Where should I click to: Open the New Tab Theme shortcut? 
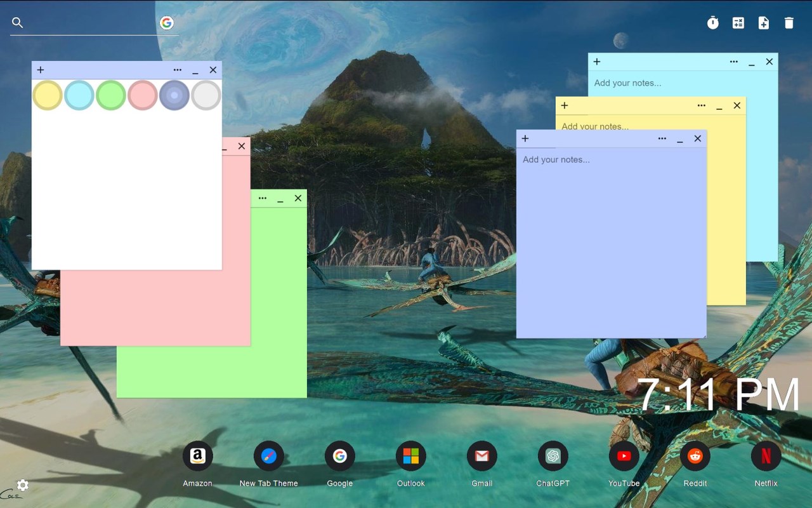pyautogui.click(x=269, y=456)
